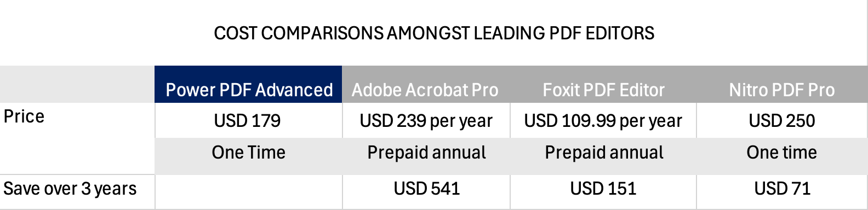Select the Foxit PDF Editor header cell
868x210 pixels.
click(x=603, y=84)
